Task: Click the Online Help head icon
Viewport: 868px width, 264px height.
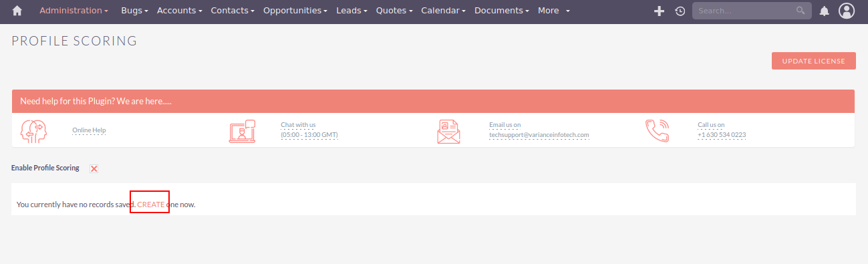Action: tap(33, 131)
